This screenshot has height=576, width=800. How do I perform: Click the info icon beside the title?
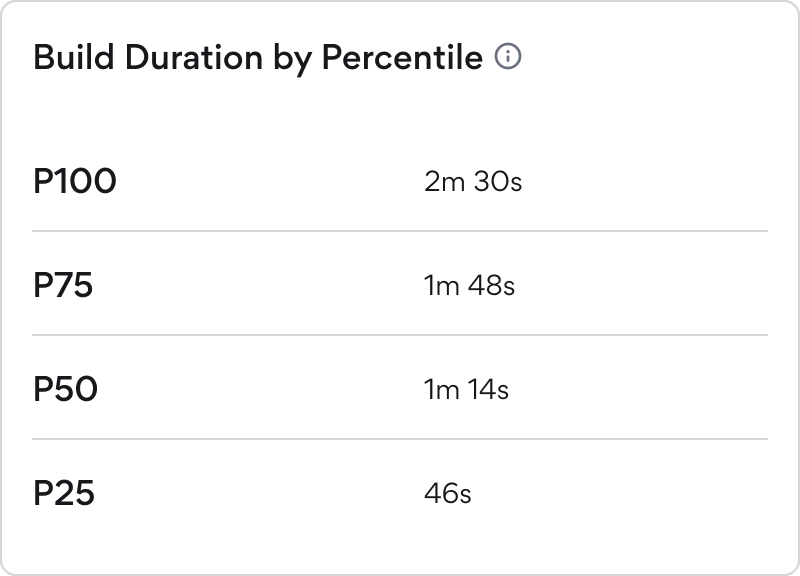pos(508,59)
